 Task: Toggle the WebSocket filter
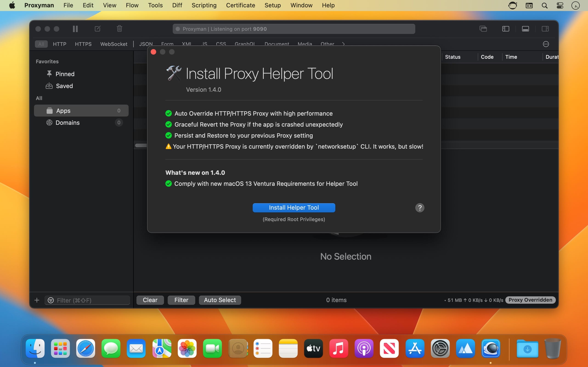(x=114, y=44)
